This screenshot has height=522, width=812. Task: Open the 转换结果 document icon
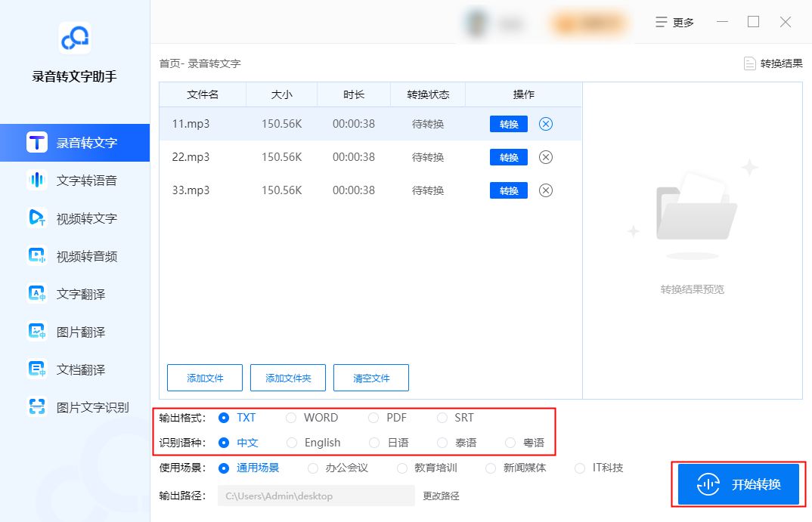point(749,63)
